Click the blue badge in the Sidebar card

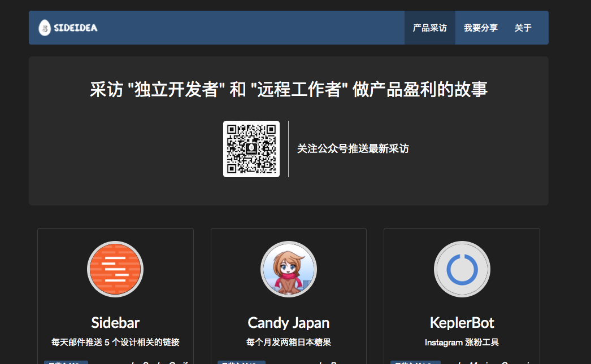(x=66, y=362)
